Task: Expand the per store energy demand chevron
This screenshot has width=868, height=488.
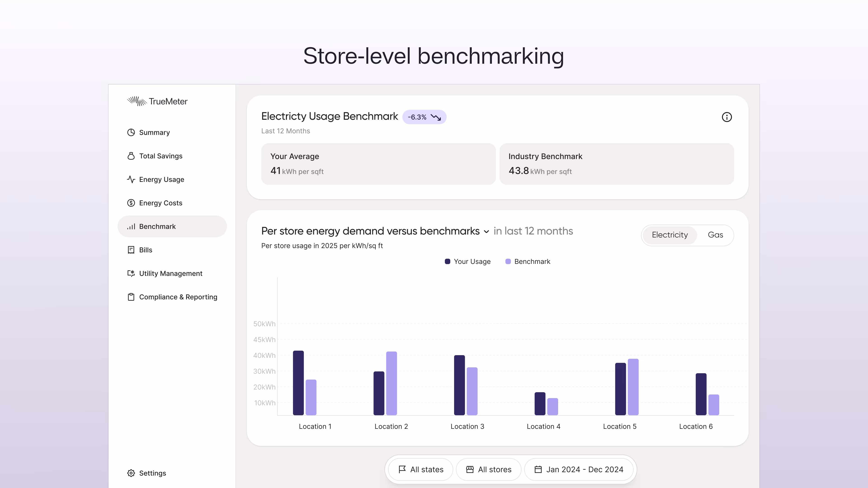Action: (x=486, y=232)
